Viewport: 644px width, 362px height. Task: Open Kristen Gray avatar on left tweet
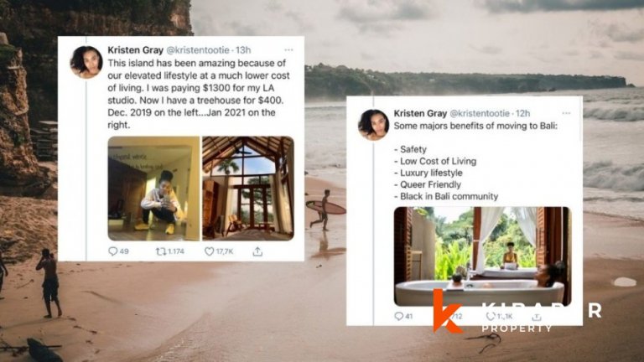[86, 62]
